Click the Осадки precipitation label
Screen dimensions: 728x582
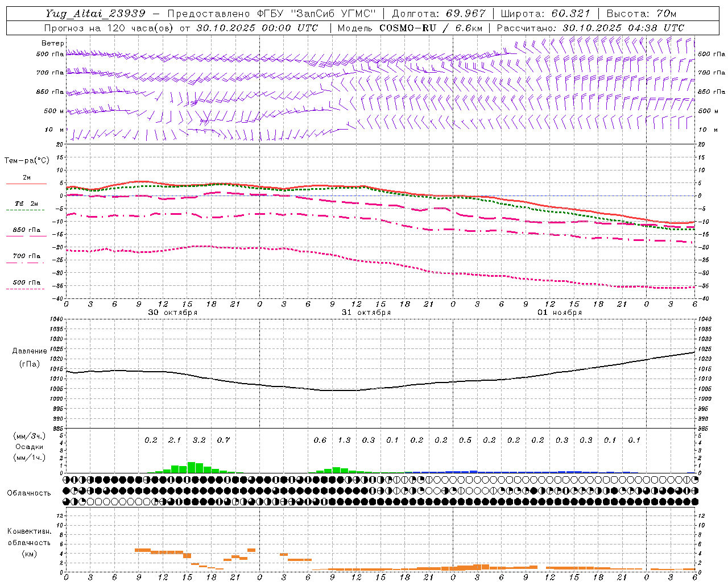point(30,447)
